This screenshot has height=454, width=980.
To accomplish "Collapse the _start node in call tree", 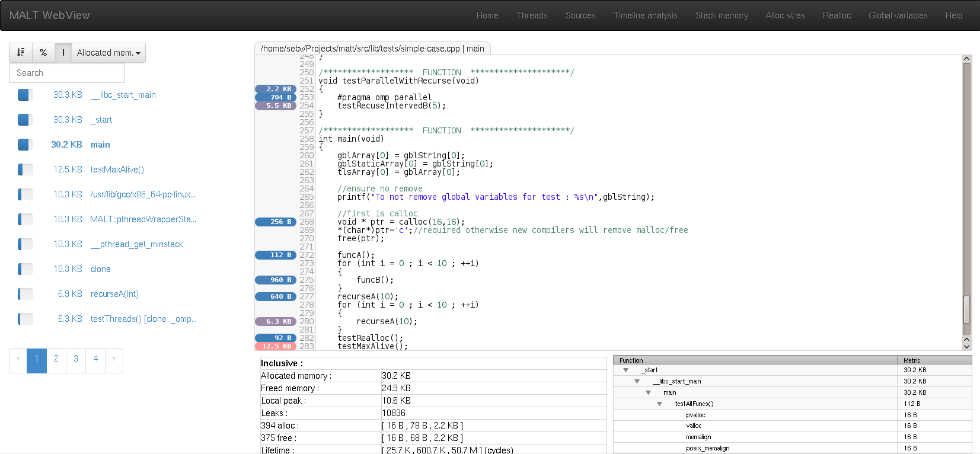I will click(x=625, y=370).
